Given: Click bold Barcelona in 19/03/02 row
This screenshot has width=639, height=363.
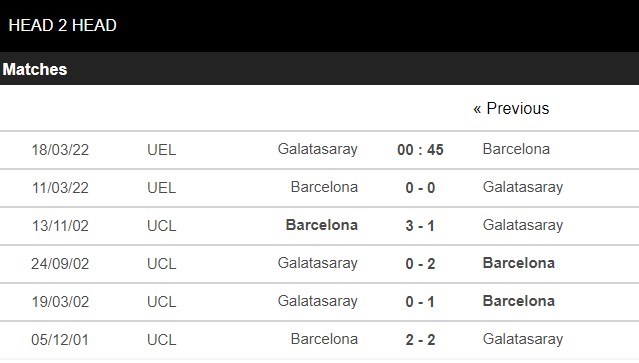Looking at the screenshot, I should 518,301.
